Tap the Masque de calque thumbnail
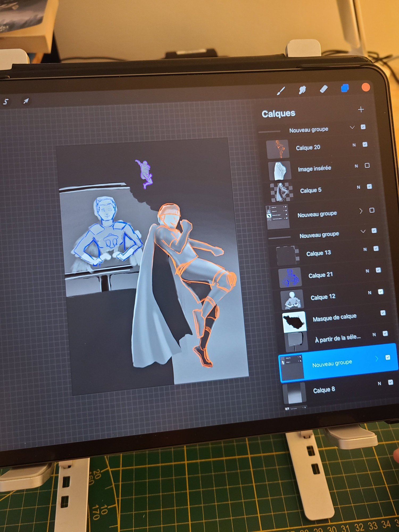 pos(294,322)
